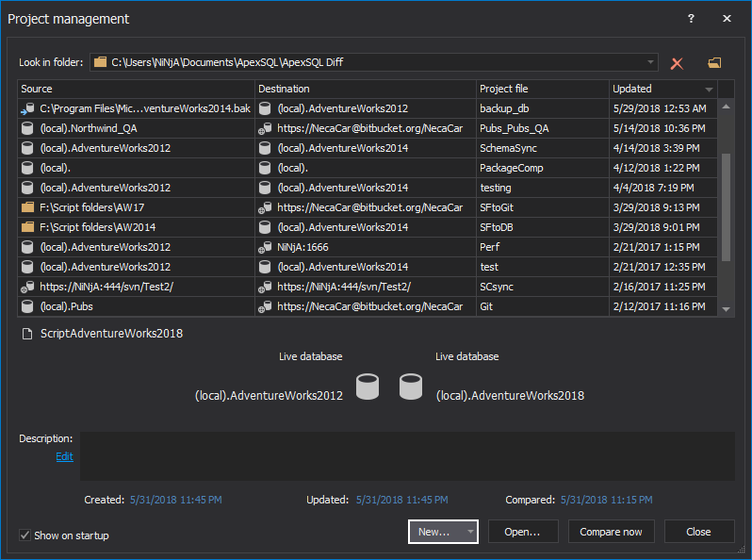Screen dimensions: 752x560
Task: Click the scroll down arrow of project list
Action: (x=726, y=309)
